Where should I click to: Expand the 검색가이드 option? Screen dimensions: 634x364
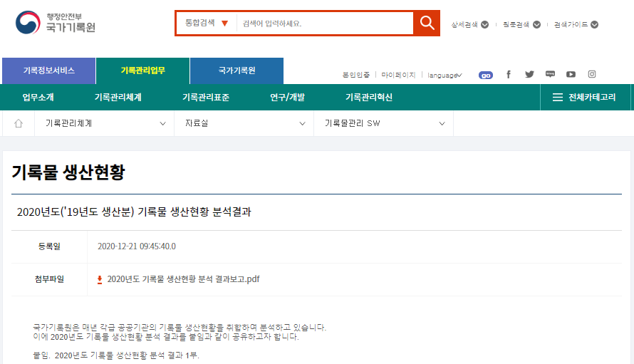(576, 25)
